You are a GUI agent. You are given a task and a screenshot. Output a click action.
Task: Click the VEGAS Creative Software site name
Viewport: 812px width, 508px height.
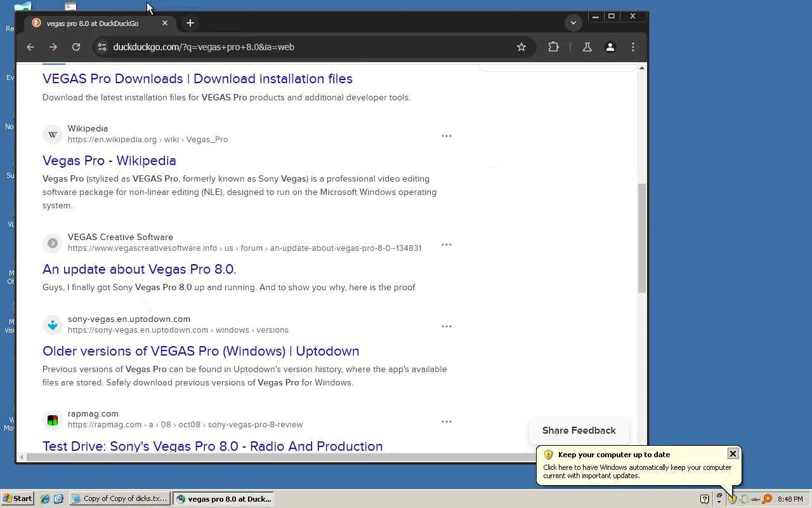[121, 237]
